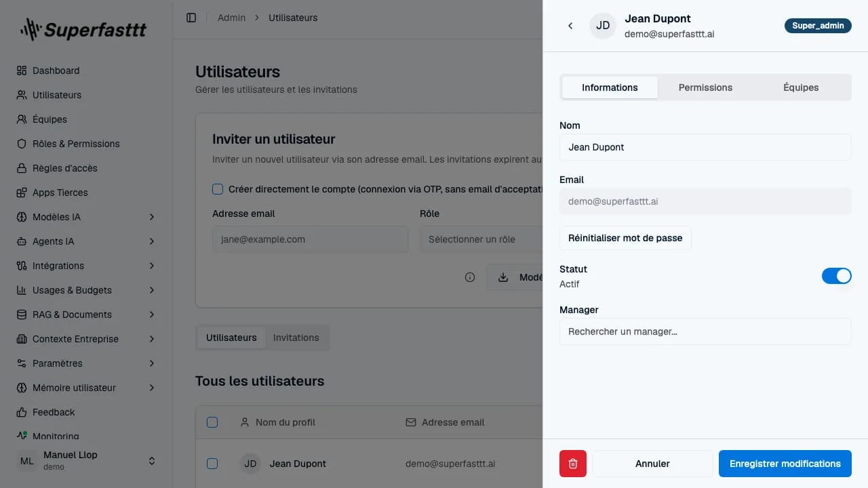Click 'Réinitialiser mot de passe' button
868x488 pixels.
point(625,238)
